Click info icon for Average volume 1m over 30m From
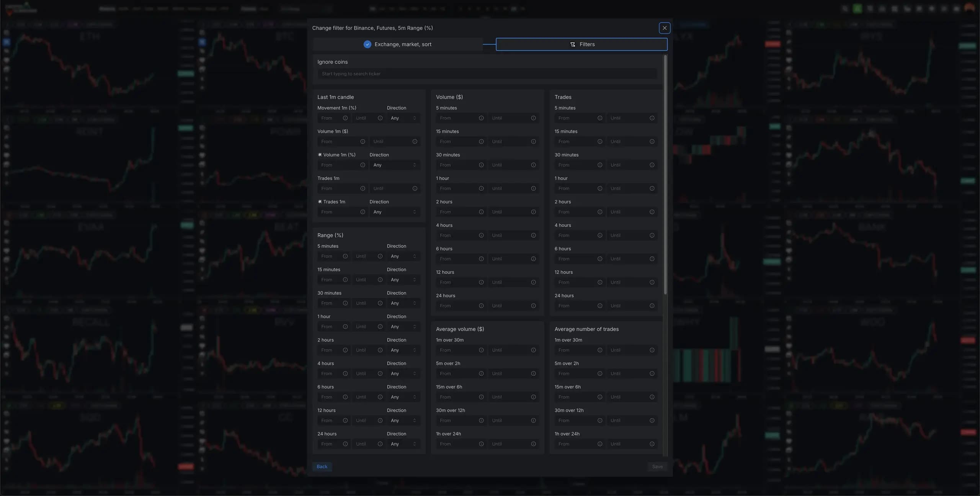The height and width of the screenshot is (496, 980). 481,350
